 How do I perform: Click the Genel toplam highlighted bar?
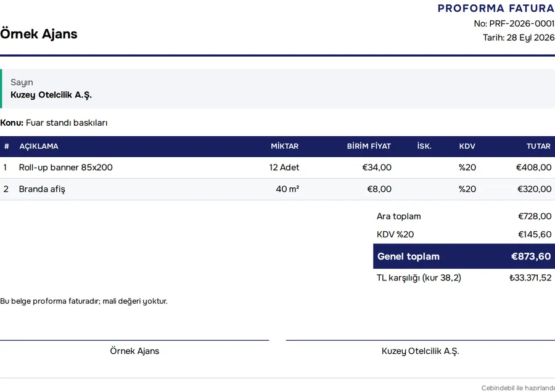tap(464, 256)
